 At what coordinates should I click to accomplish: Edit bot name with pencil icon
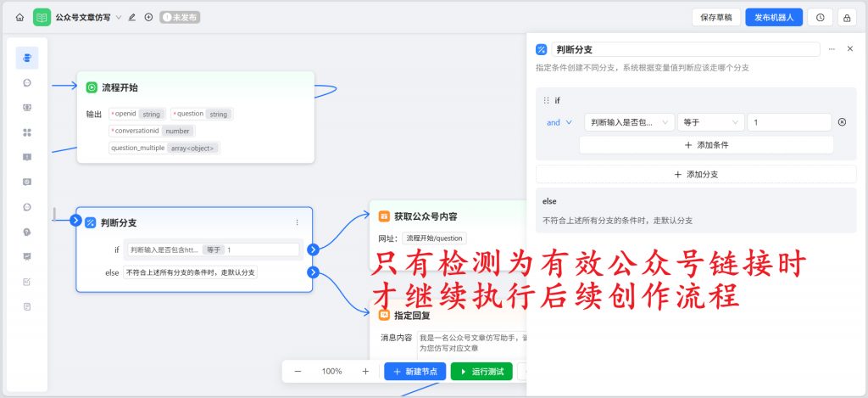click(131, 17)
